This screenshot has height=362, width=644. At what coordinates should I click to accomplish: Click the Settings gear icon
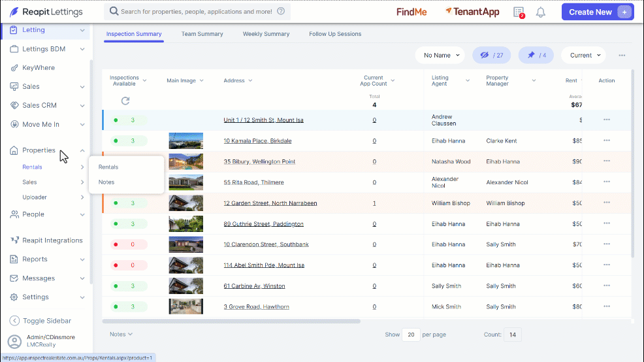click(x=14, y=297)
